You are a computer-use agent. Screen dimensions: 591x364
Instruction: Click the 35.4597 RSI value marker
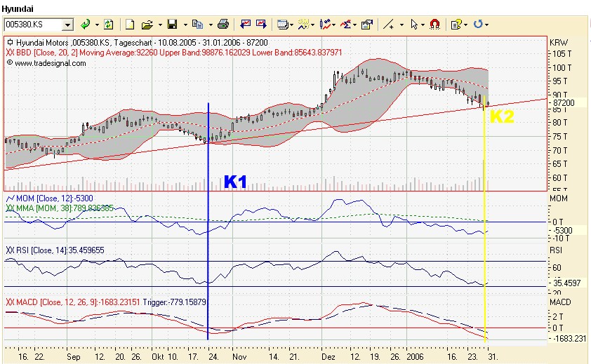[x=566, y=283]
